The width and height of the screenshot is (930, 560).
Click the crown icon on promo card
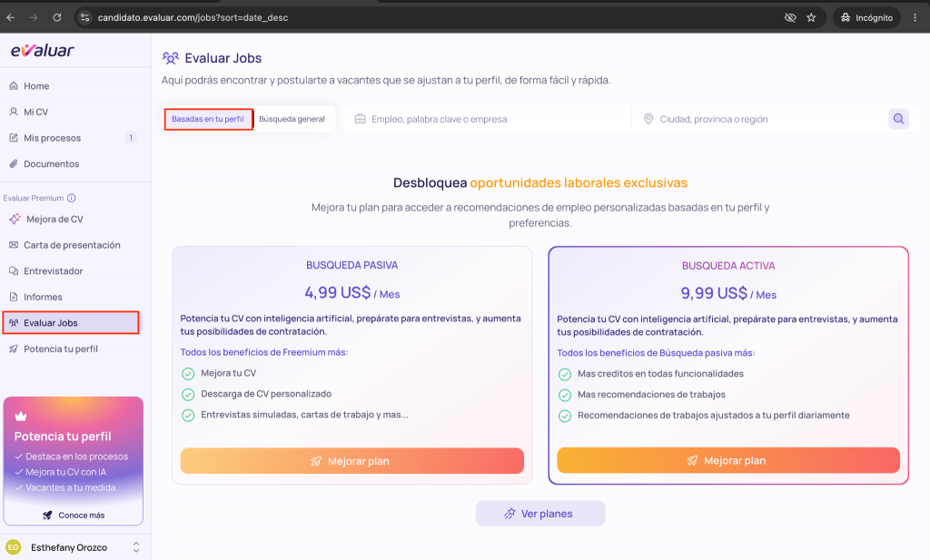(21, 416)
